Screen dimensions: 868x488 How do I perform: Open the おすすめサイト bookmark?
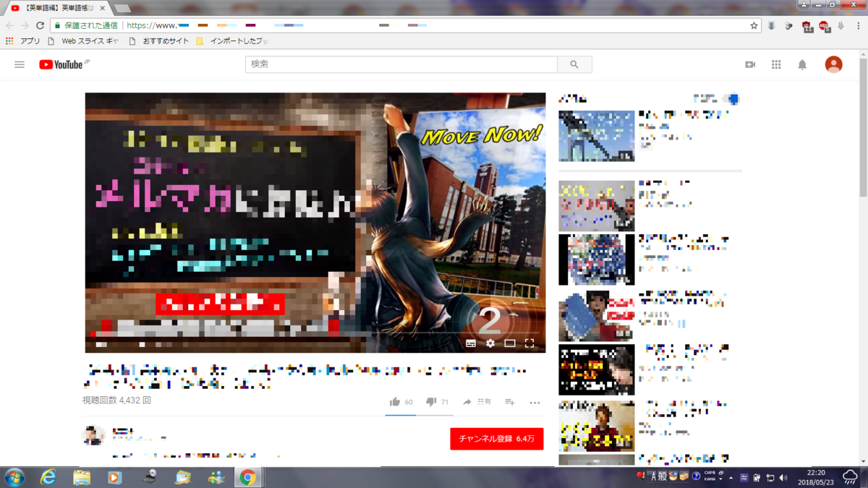click(159, 41)
